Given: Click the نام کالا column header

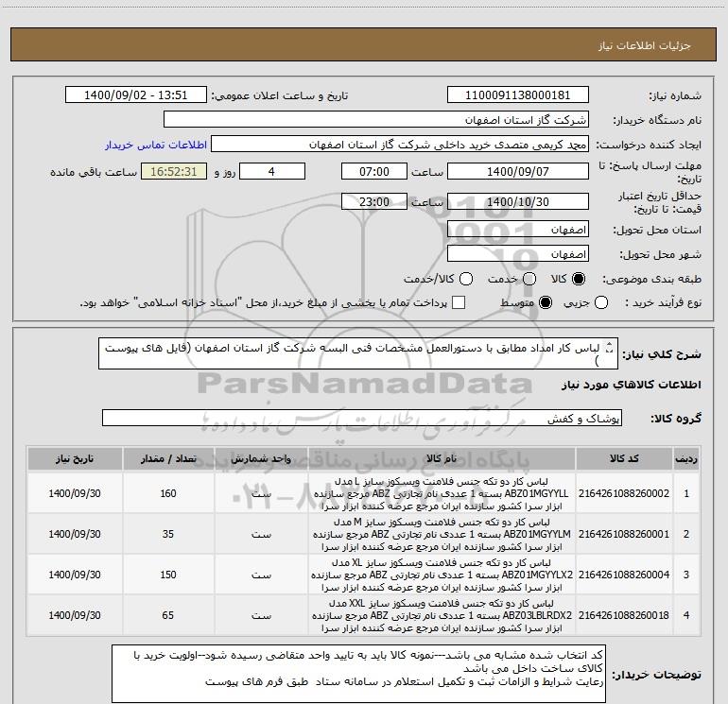Looking at the screenshot, I should point(442,459).
